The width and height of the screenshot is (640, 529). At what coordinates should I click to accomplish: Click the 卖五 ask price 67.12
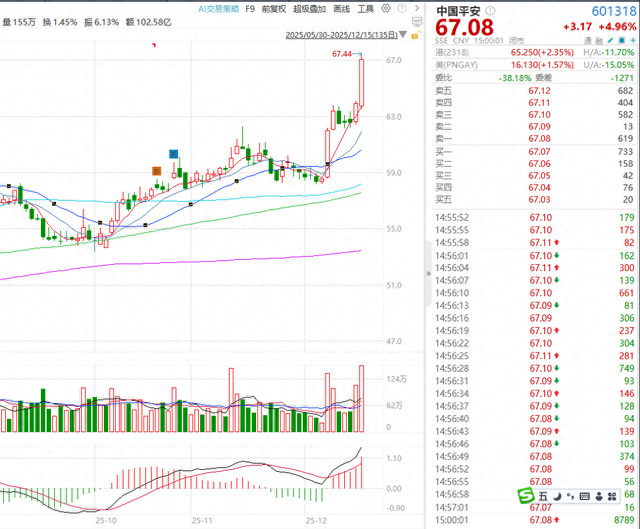click(x=539, y=91)
